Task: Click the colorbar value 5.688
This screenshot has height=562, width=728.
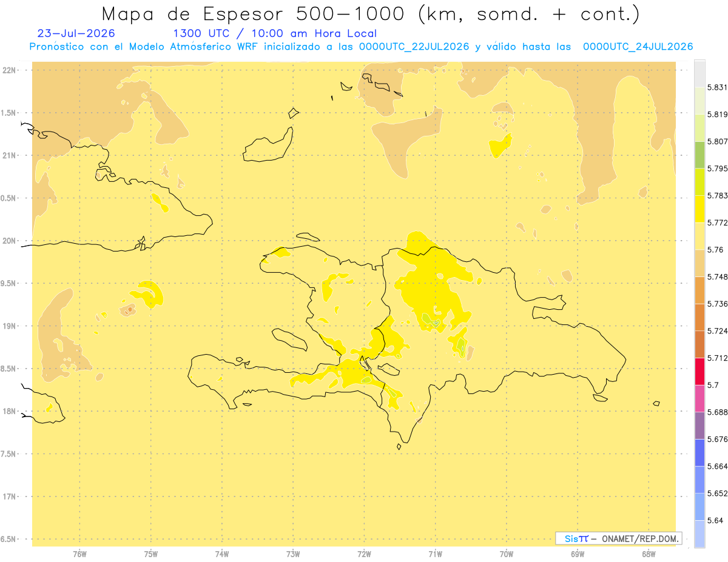Action: pos(718,412)
